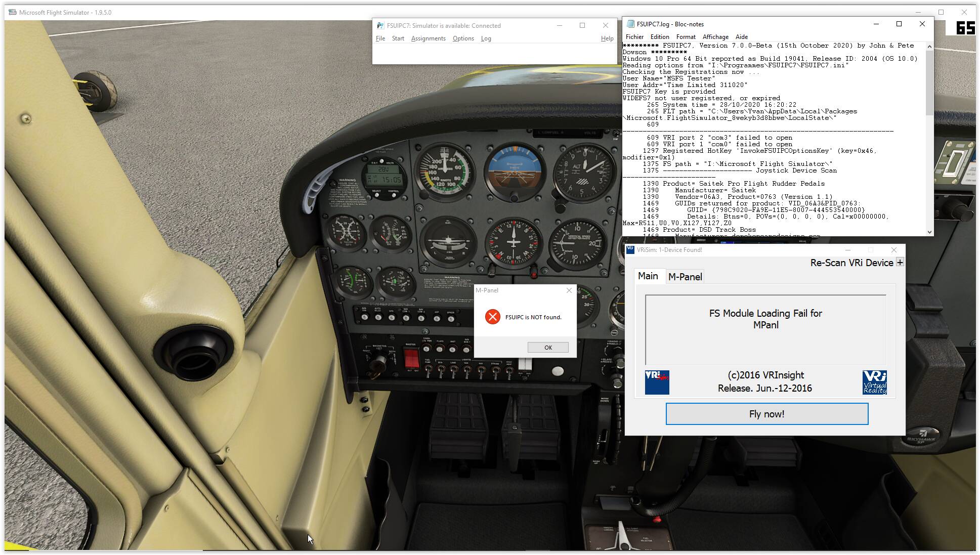Click the Microsoft Flight Simulator title icon
The height and width of the screenshot is (555, 980).
point(13,12)
